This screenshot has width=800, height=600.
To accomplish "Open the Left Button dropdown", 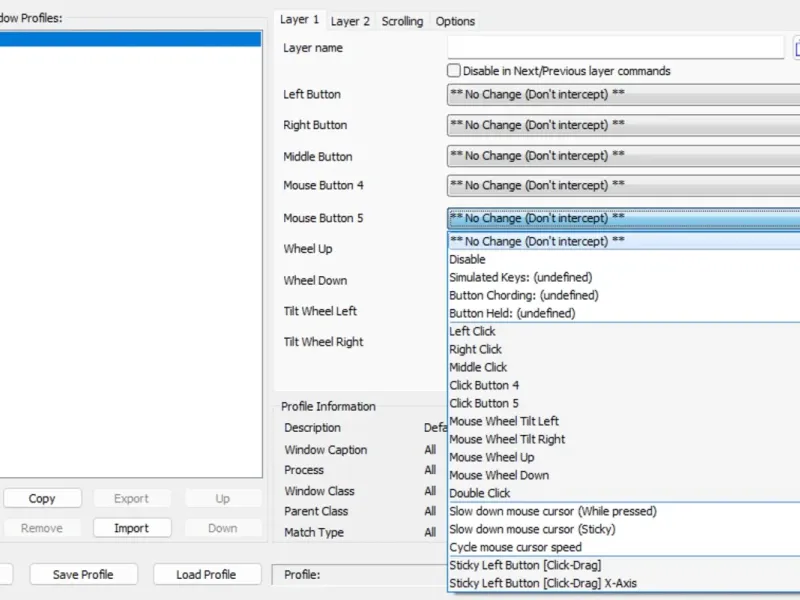I will (623, 94).
